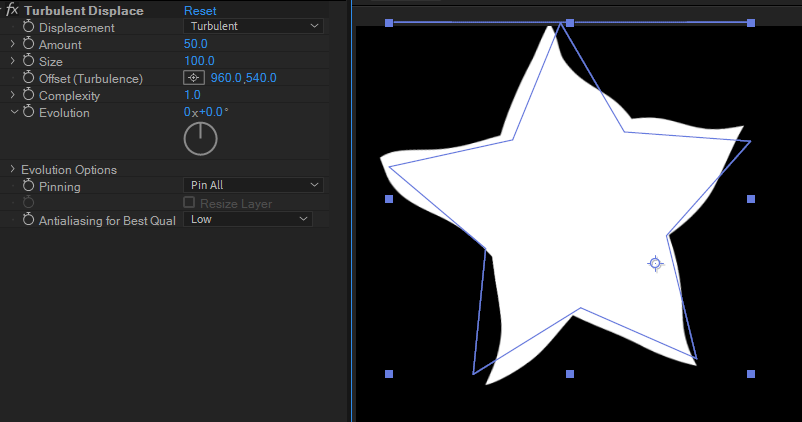Open the Antialiasing dropdown set to Low
The width and height of the screenshot is (802, 422).
pyautogui.click(x=248, y=219)
